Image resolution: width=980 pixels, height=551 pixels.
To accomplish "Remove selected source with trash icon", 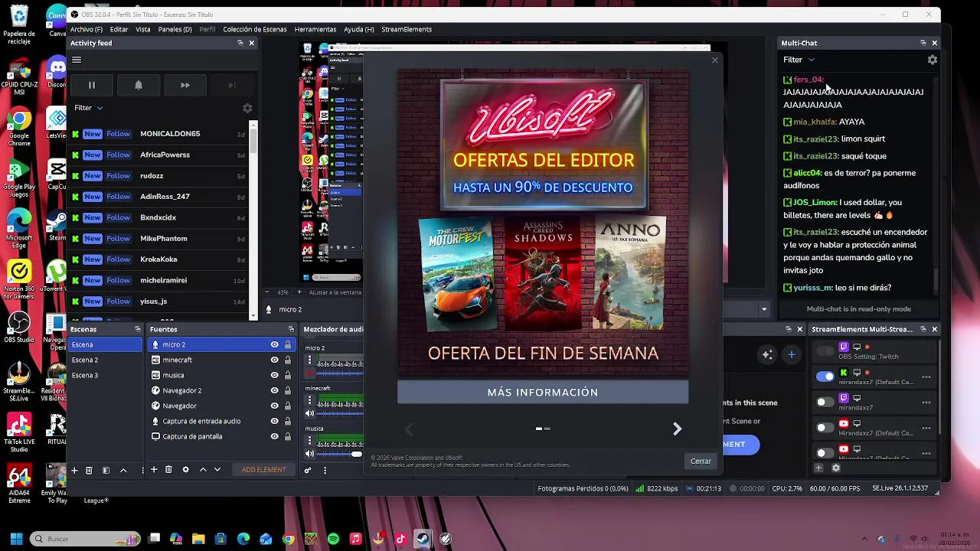I will point(168,469).
